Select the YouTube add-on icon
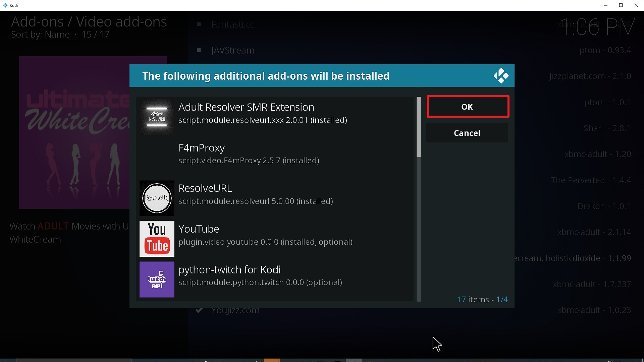644x362 pixels. pyautogui.click(x=157, y=239)
